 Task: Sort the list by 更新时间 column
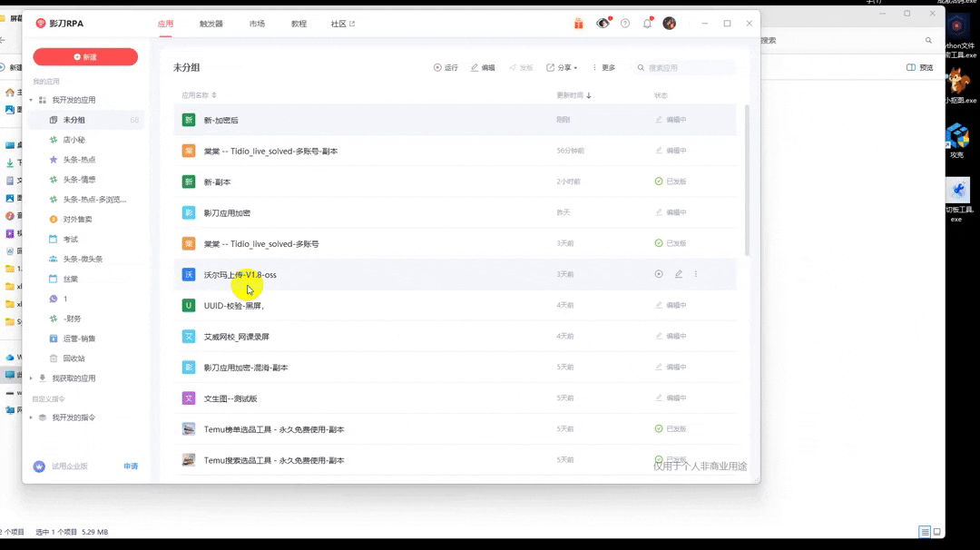coord(573,95)
